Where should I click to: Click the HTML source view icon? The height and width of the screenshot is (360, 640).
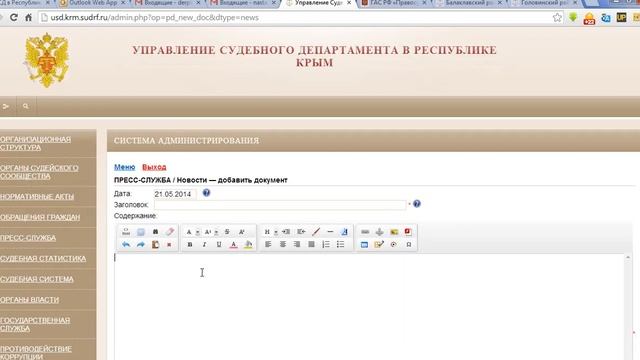(126, 232)
